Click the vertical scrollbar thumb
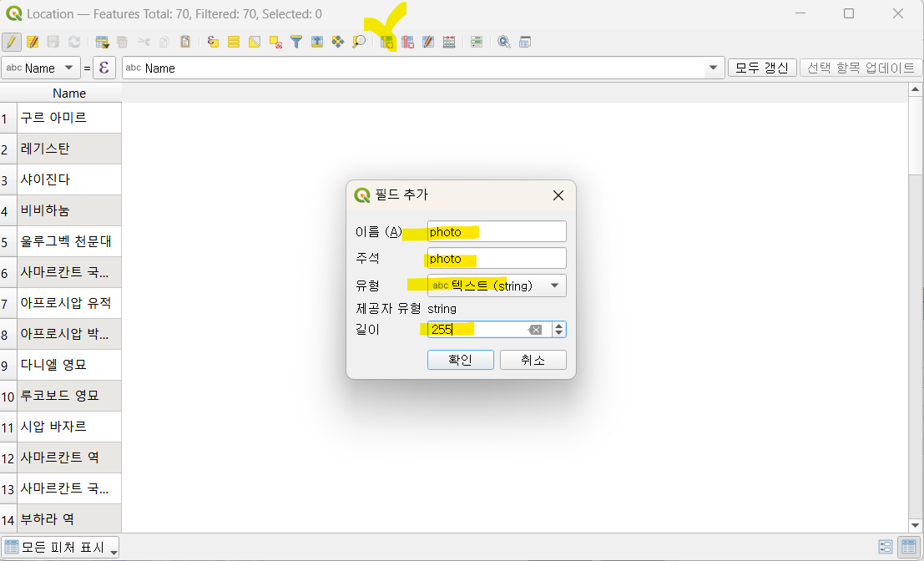This screenshot has width=924, height=561. pyautogui.click(x=915, y=135)
